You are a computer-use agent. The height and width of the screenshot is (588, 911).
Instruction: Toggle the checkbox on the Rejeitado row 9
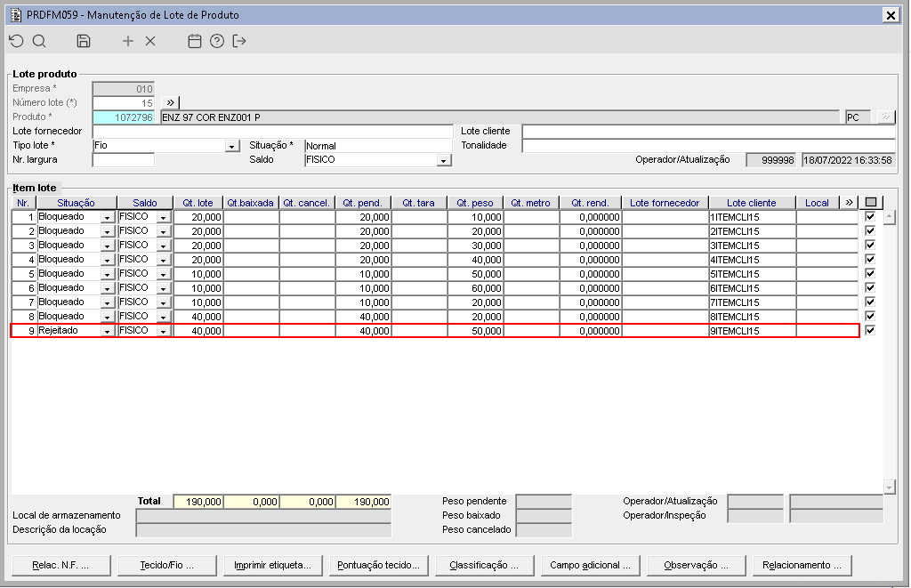pyautogui.click(x=870, y=331)
